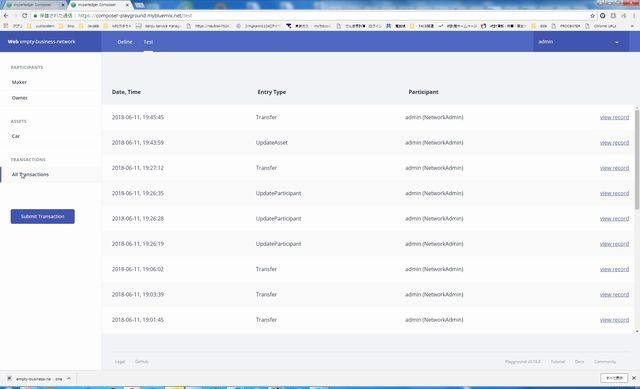Click the Submit Transaction button
This screenshot has height=389, width=640.
42,217
